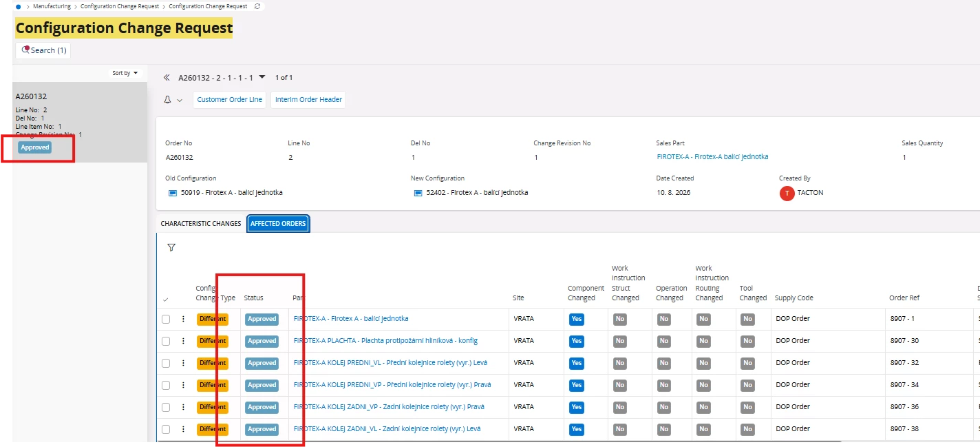The width and height of the screenshot is (980, 447).
Task: Sort by Operation Changed column header
Action: [x=671, y=293]
